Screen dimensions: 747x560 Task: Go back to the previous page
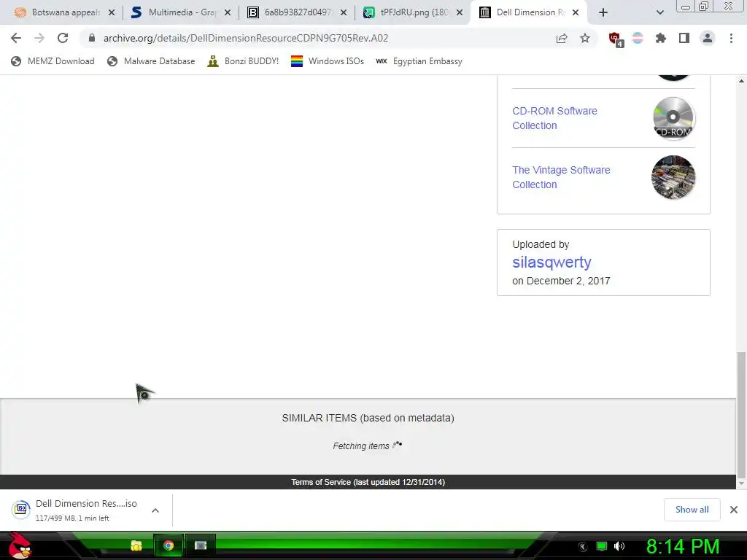tap(16, 38)
